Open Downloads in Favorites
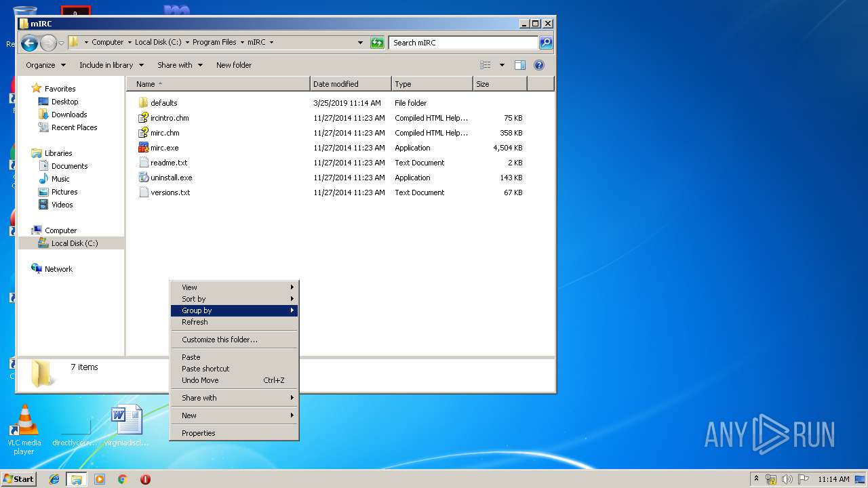Viewport: 868px width, 488px height. pyautogui.click(x=69, y=115)
